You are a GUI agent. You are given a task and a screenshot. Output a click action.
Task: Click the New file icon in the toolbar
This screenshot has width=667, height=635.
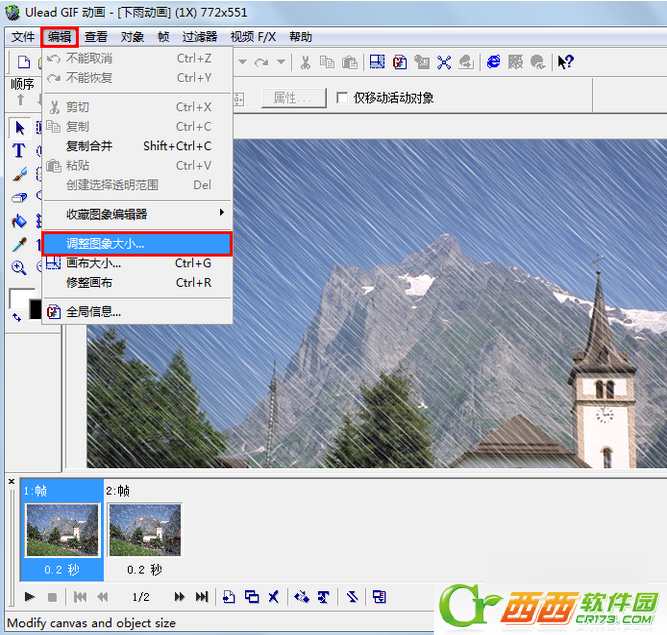click(x=23, y=62)
